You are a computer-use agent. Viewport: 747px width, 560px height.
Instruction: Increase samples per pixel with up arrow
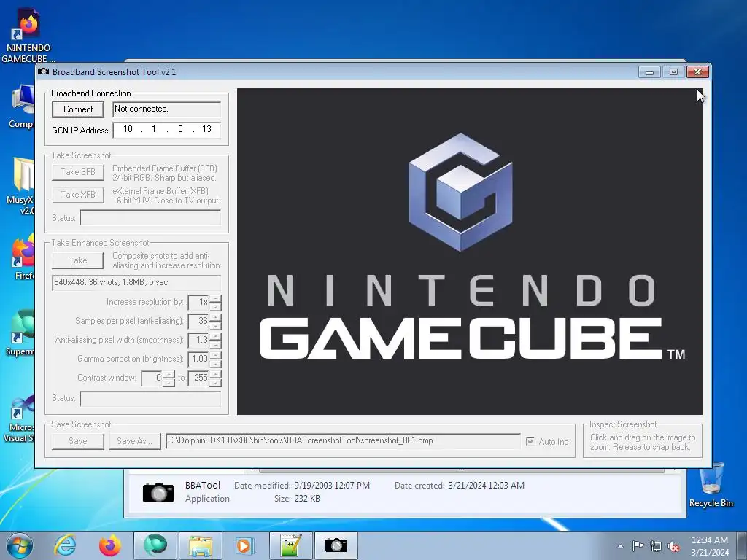tap(215, 318)
